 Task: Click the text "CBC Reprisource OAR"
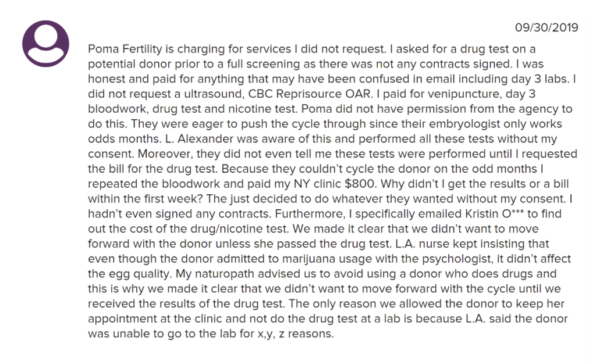click(309, 94)
